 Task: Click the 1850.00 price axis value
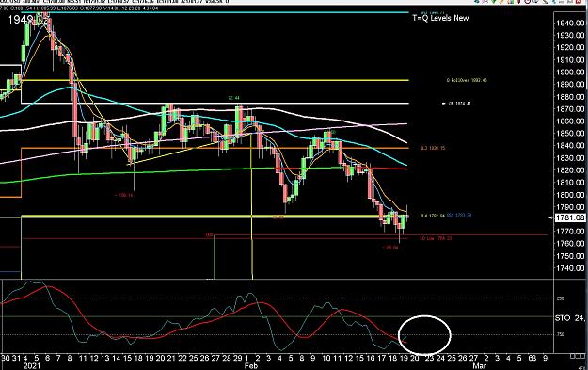pos(570,133)
